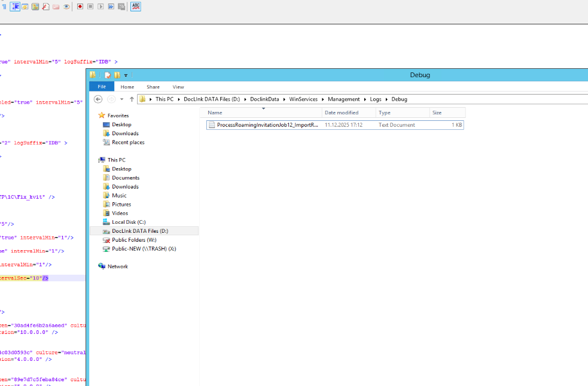The width and height of the screenshot is (588, 386).
Task: Open Network in navigation pane
Action: [118, 266]
